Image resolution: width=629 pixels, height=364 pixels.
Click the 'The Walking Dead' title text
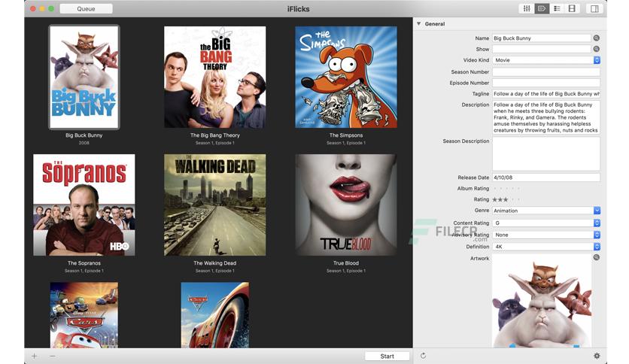[x=215, y=263]
